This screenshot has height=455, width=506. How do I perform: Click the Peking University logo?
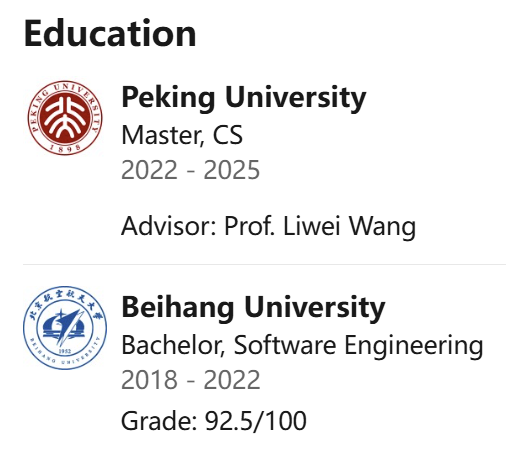tap(65, 118)
